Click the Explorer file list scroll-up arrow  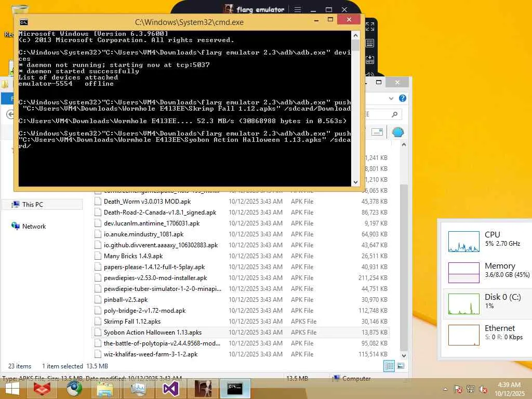point(404,144)
